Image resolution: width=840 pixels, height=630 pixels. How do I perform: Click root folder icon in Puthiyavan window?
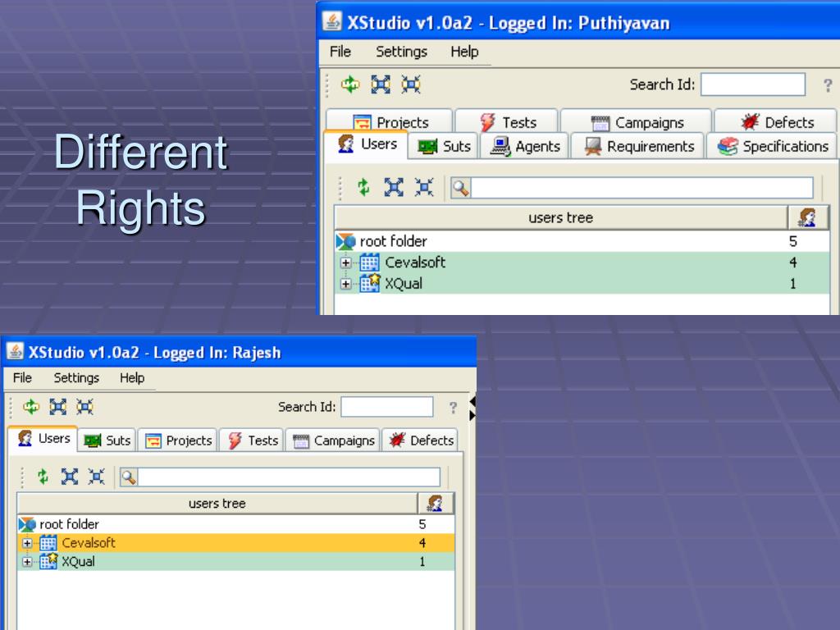click(x=345, y=242)
